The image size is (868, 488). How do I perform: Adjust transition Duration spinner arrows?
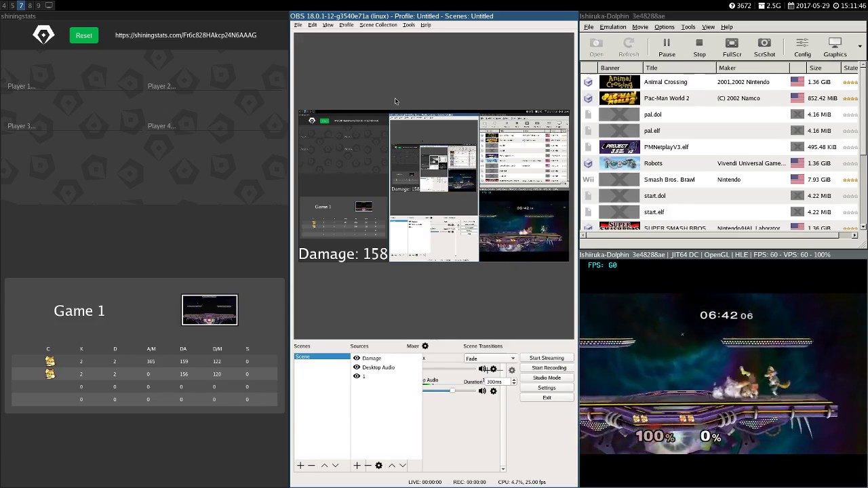(x=513, y=382)
